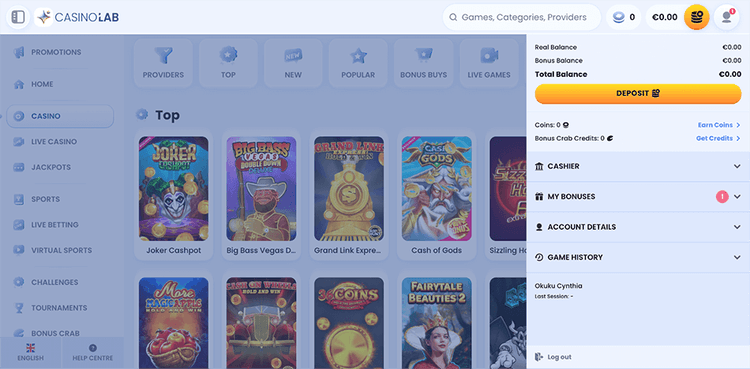750x369 pixels.
Task: Click the yellow Deposit button
Action: (x=638, y=93)
